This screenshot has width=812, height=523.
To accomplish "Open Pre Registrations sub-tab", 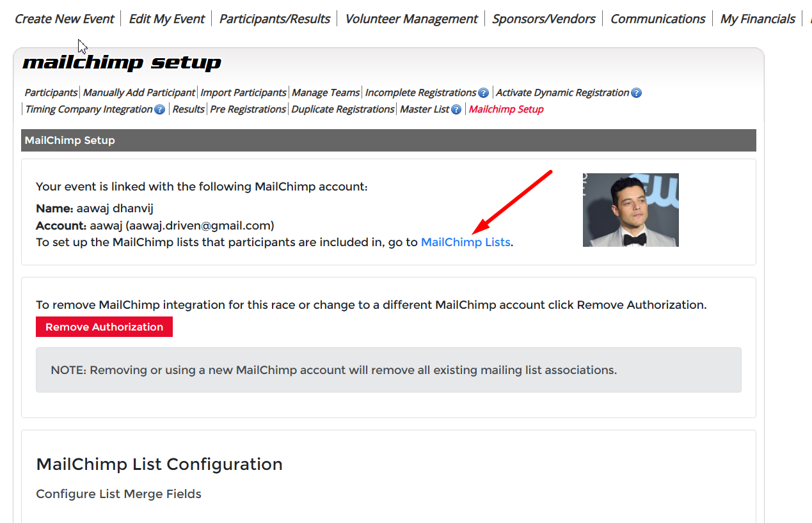I will pos(248,109).
